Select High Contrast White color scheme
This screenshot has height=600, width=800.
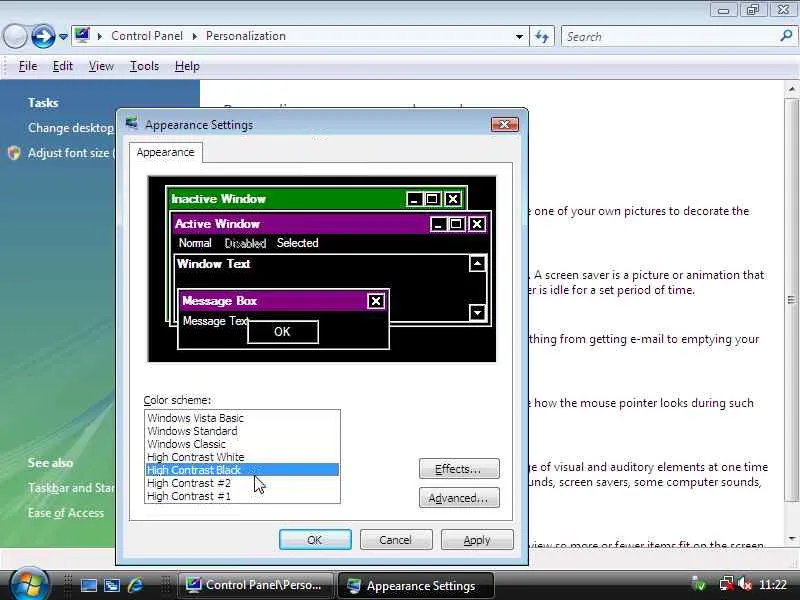click(242, 457)
